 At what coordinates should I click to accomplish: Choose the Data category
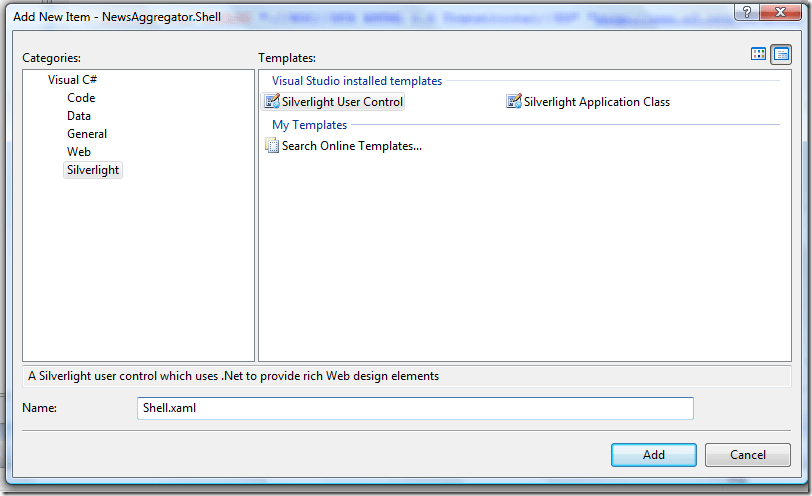[79, 116]
